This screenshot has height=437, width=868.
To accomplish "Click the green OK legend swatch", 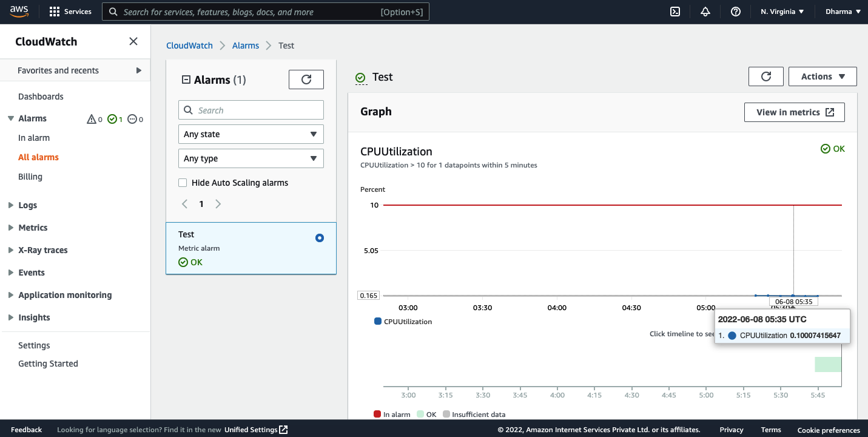I will pyautogui.click(x=420, y=415).
